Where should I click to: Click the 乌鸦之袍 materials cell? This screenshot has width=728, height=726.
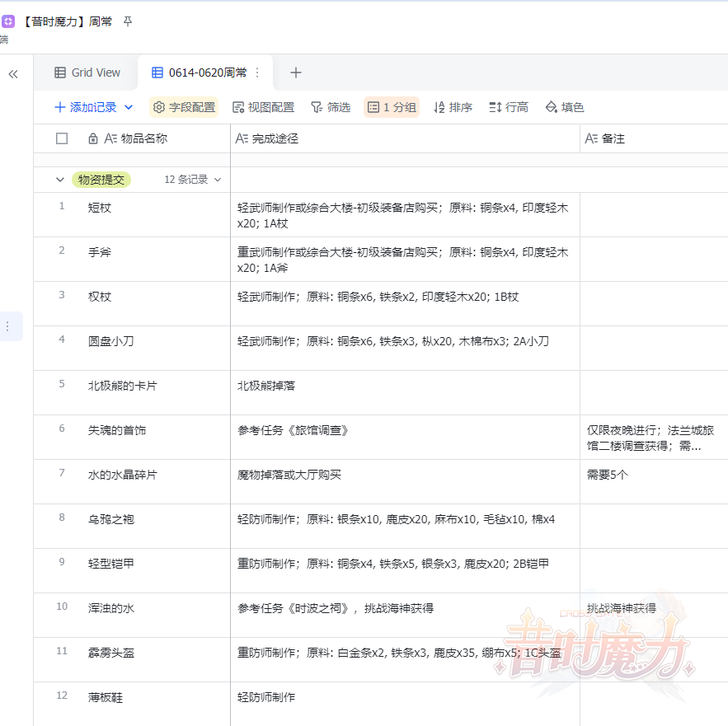pos(406,527)
